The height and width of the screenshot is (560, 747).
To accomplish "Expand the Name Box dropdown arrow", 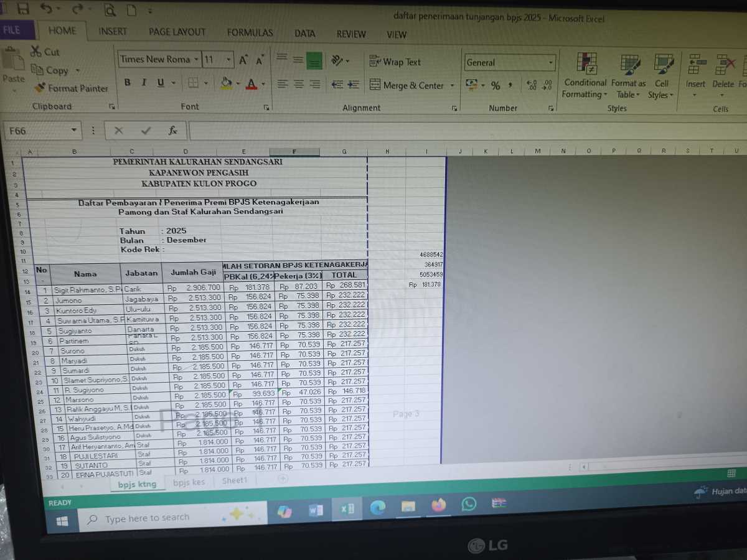I will [74, 131].
